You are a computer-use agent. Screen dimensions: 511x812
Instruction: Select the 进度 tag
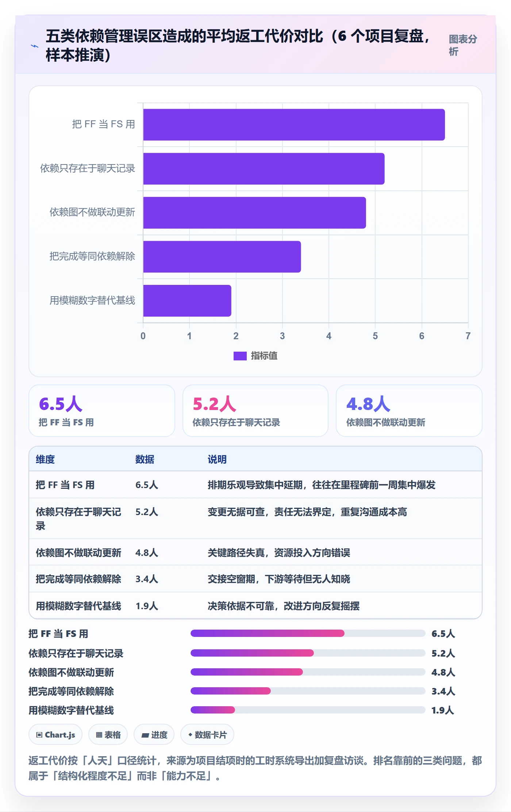click(x=154, y=735)
